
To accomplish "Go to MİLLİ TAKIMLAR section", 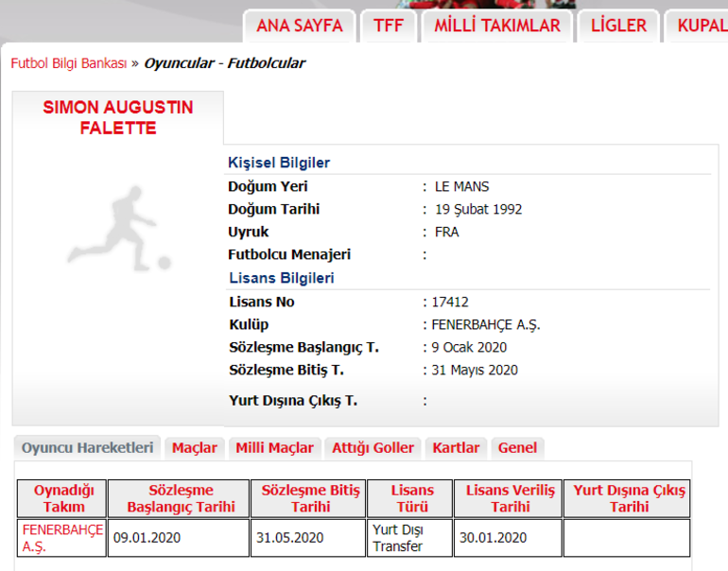I will pos(497,26).
